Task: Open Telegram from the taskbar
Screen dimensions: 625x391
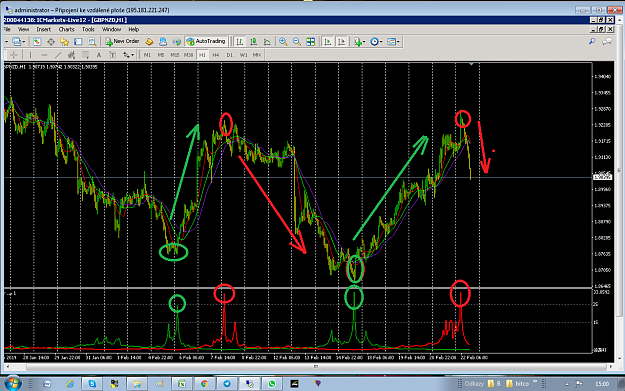Action: click(227, 383)
